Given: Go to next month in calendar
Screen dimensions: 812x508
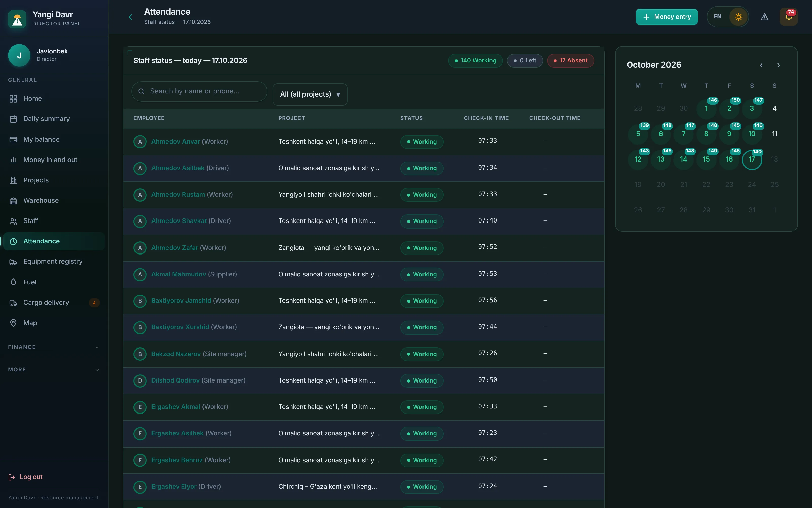Looking at the screenshot, I should click(x=779, y=65).
